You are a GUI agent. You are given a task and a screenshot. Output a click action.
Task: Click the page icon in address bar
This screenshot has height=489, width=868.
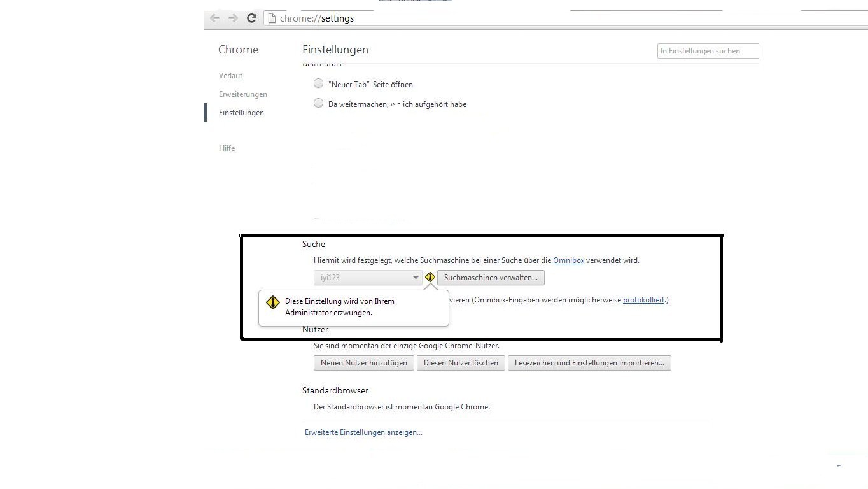tap(271, 18)
